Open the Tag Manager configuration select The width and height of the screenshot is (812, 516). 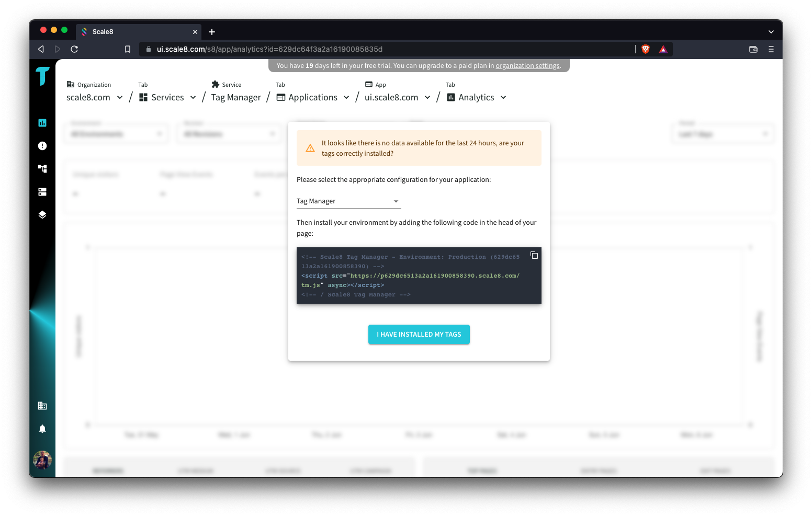[x=348, y=201]
